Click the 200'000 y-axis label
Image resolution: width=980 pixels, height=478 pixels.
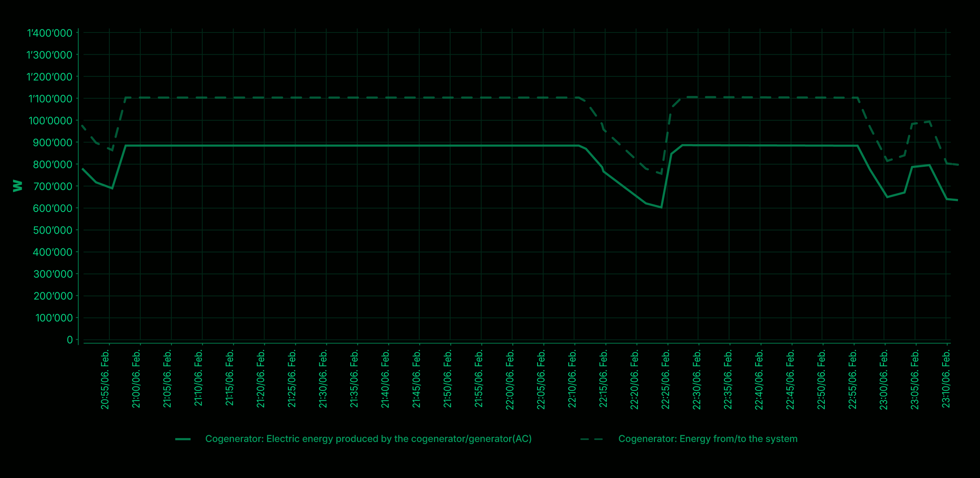pyautogui.click(x=52, y=296)
